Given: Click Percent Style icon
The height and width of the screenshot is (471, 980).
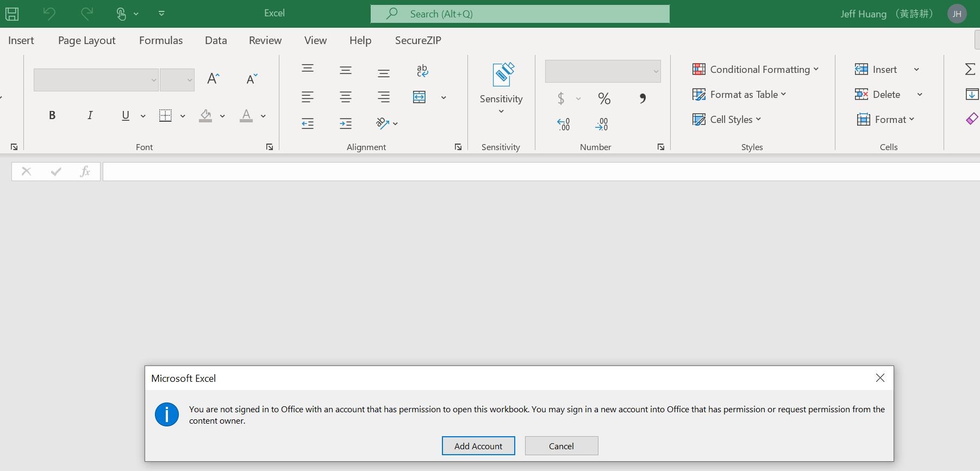Looking at the screenshot, I should (x=604, y=98).
